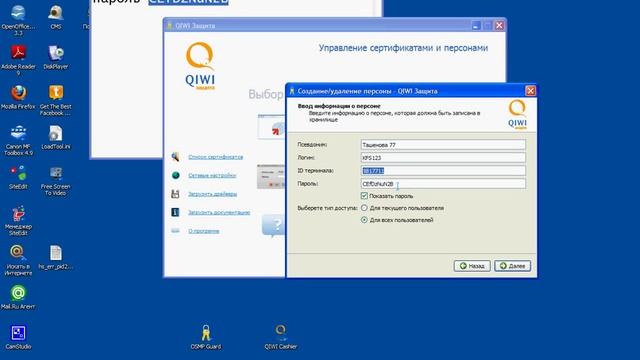Click into the Пароль field
Screen dimensions: 640x360
pyautogui.click(x=443, y=184)
